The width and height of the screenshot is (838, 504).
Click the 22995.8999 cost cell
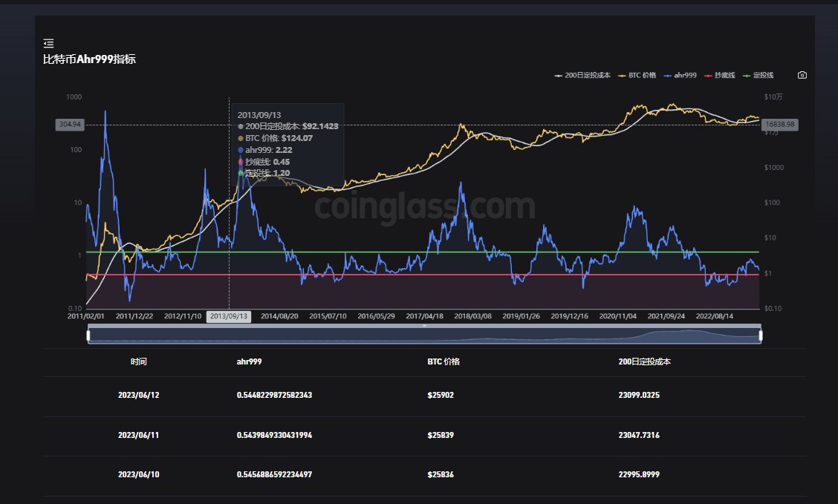point(639,474)
